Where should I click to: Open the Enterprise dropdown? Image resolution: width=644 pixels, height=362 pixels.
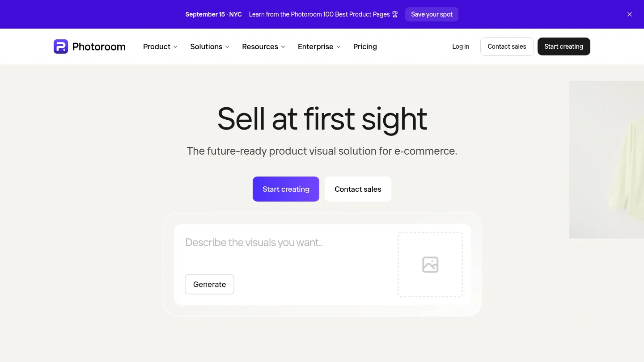[x=319, y=46]
